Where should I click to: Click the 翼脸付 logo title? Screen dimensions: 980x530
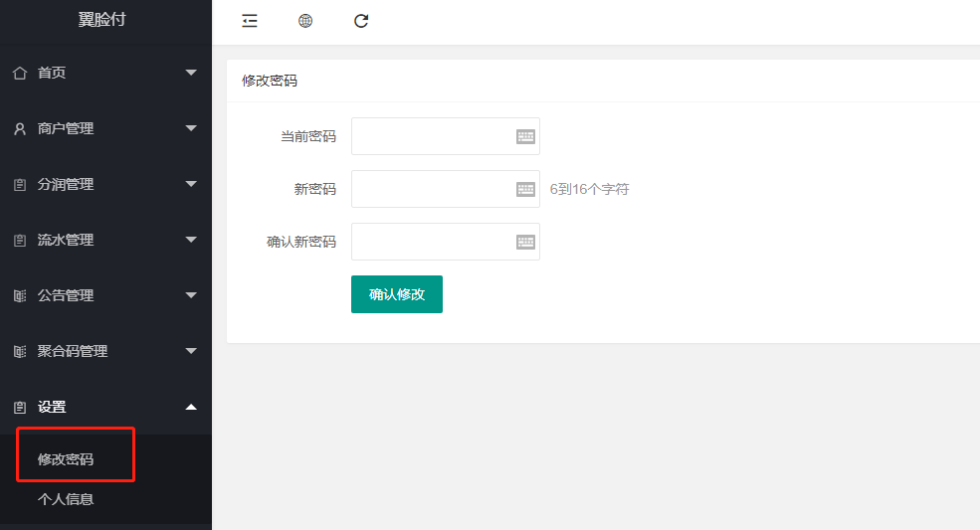coord(101,19)
